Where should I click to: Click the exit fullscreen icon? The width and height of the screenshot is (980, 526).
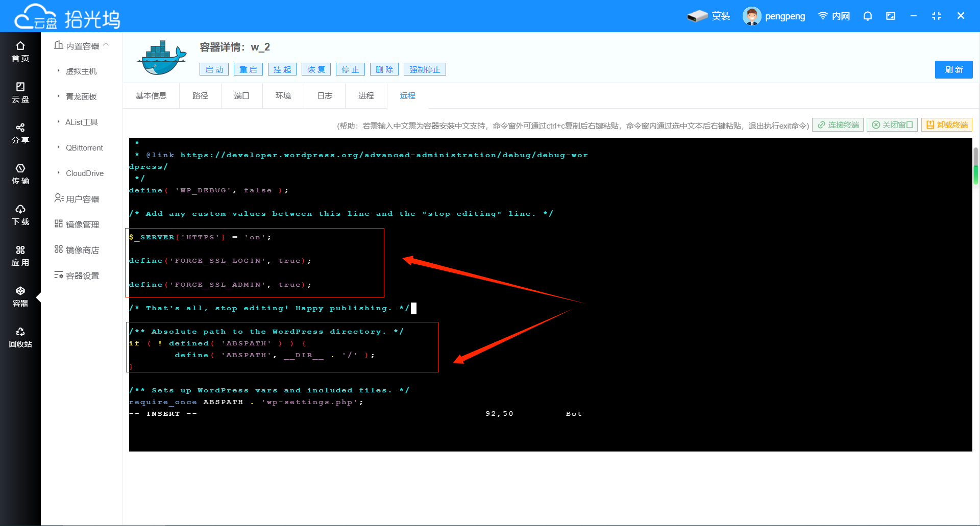[x=937, y=16]
